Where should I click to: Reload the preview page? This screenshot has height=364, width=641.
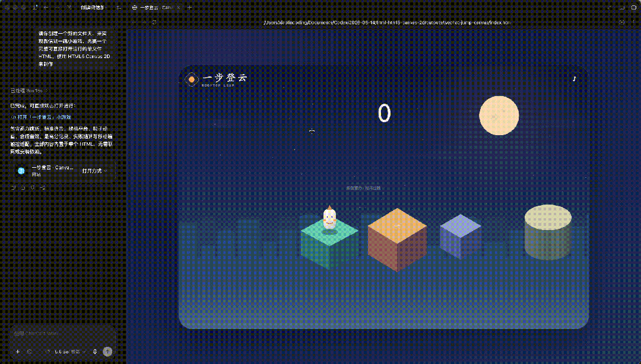click(154, 23)
